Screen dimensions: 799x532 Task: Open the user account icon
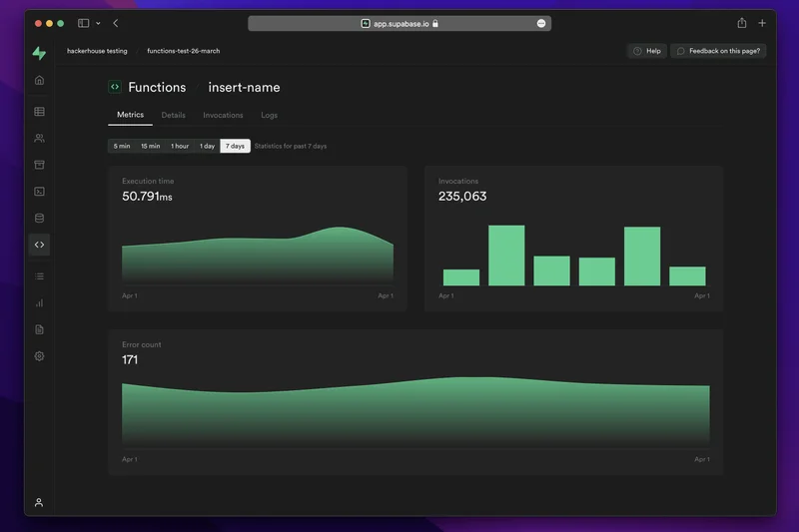point(39,502)
